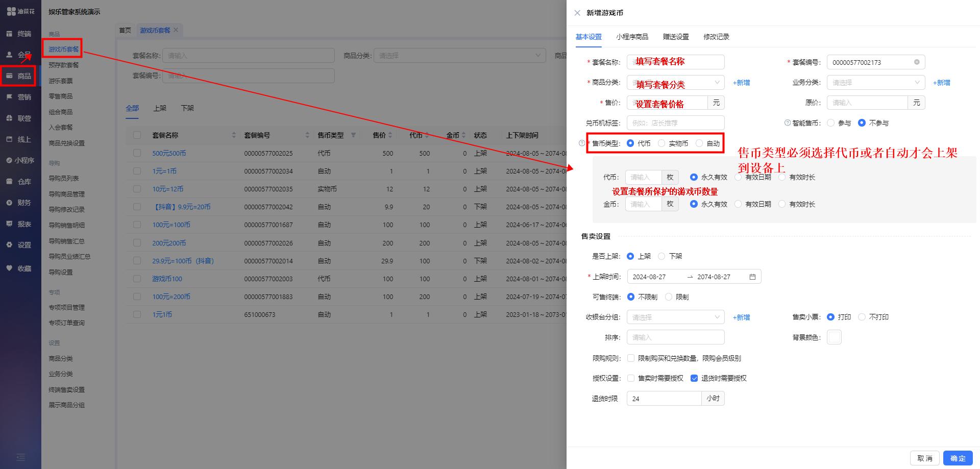Go to the 首页 tab

click(125, 30)
